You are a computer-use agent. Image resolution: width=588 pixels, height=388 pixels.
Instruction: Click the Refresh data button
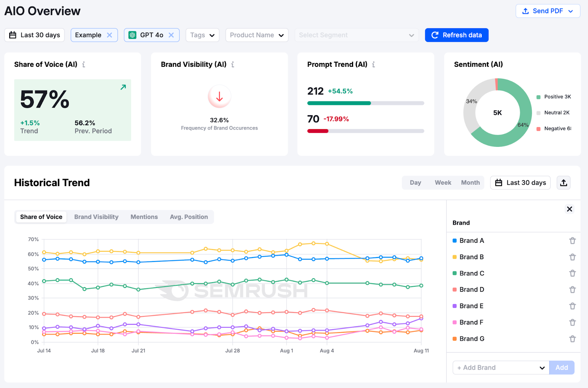coord(456,35)
